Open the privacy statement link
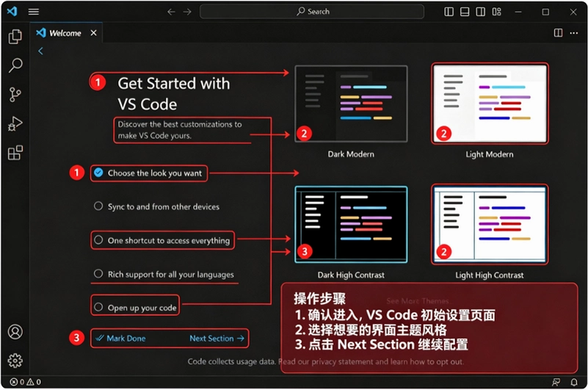588x390 pixels. tap(342, 361)
